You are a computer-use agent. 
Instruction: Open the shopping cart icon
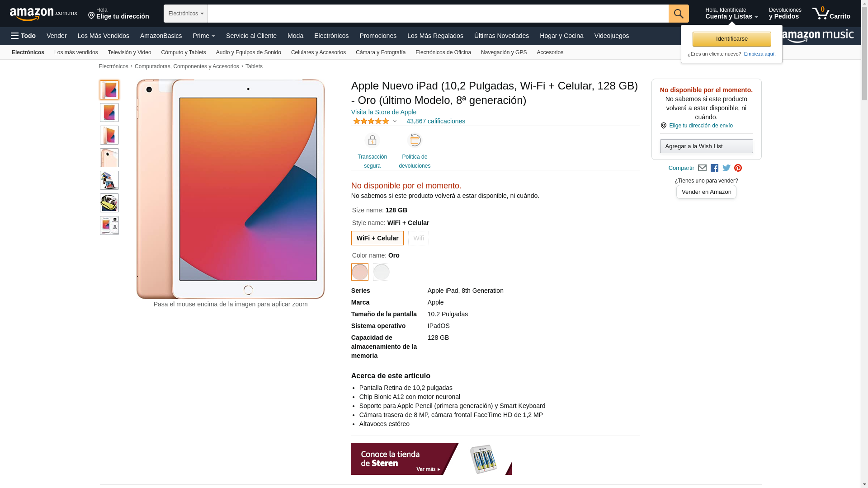tap(831, 14)
